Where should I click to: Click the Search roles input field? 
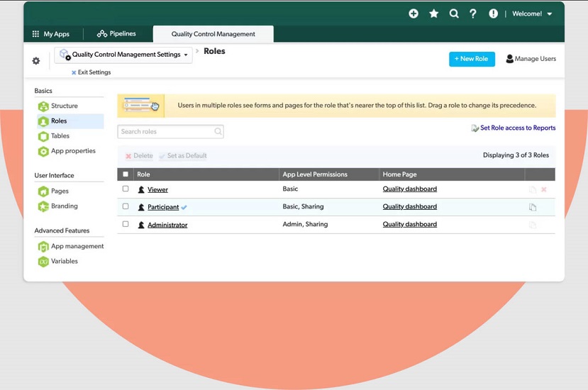[x=167, y=131]
